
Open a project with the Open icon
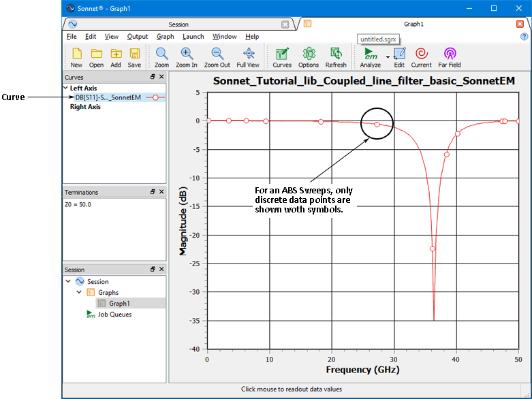click(x=96, y=58)
